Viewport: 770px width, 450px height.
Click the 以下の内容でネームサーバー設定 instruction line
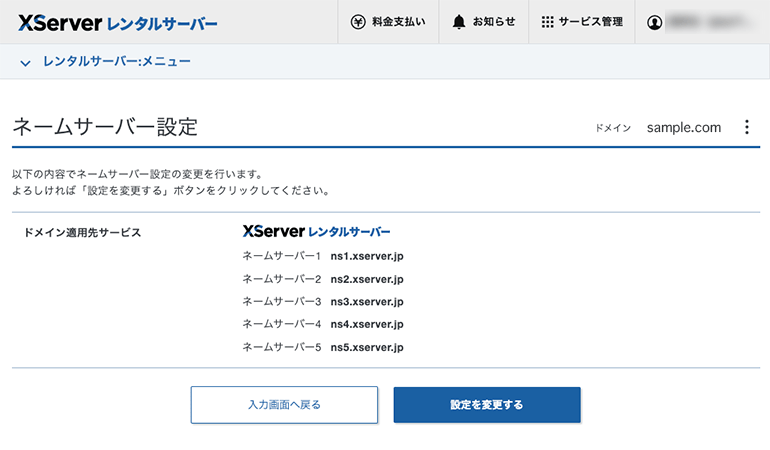(x=138, y=174)
